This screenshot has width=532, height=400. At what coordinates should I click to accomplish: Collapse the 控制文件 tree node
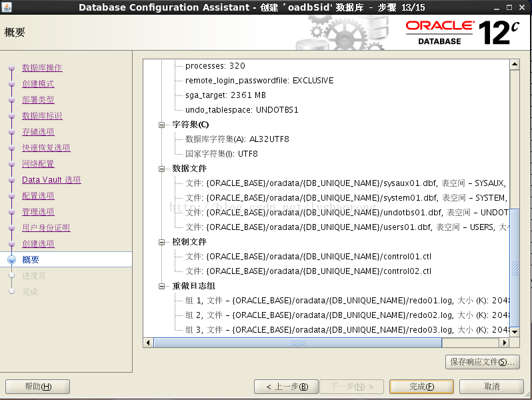click(162, 242)
